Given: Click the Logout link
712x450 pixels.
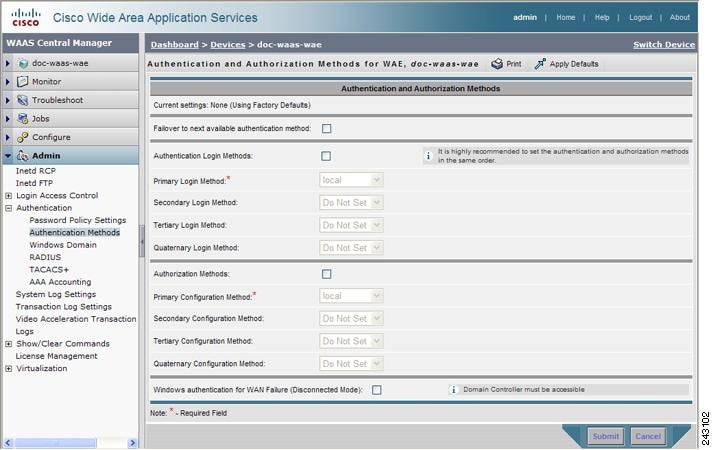Looking at the screenshot, I should 640,17.
